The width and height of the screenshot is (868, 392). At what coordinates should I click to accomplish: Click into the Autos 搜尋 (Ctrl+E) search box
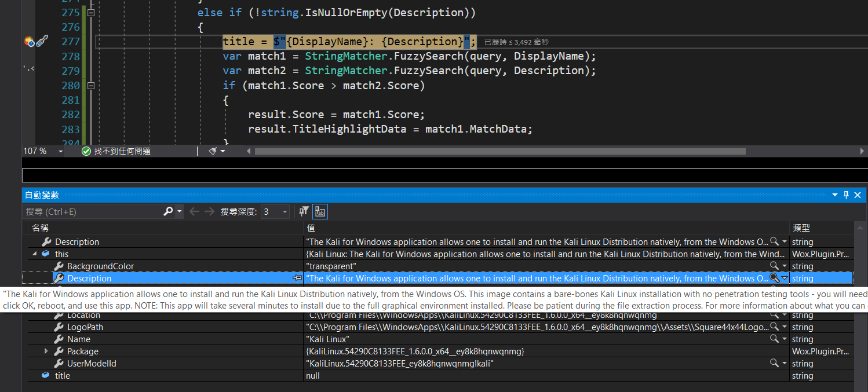[x=93, y=212]
